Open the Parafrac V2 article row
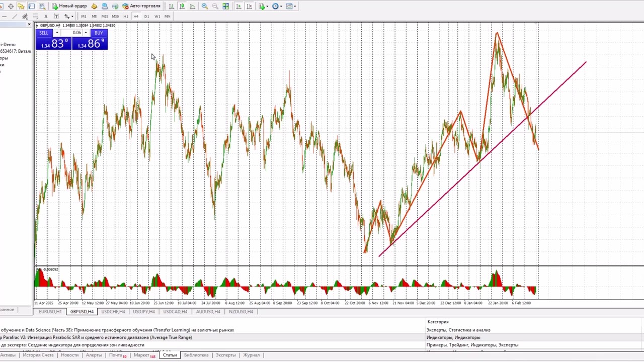The height and width of the screenshot is (362, 644). tap(322, 337)
